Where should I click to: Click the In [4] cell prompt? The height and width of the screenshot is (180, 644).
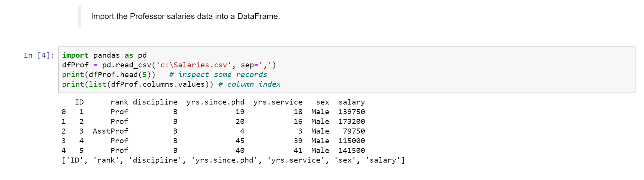(x=39, y=55)
